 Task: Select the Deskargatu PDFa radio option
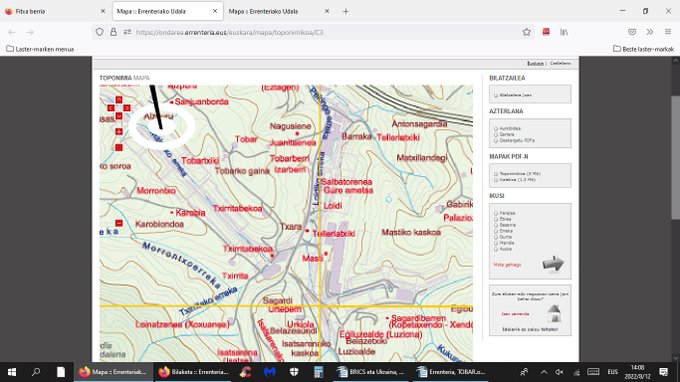[x=496, y=140]
